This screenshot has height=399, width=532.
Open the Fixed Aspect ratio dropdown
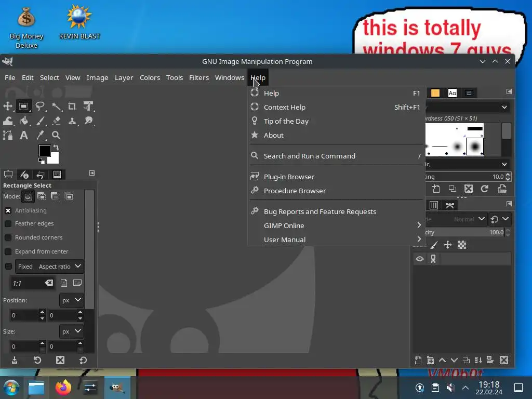tap(49, 267)
